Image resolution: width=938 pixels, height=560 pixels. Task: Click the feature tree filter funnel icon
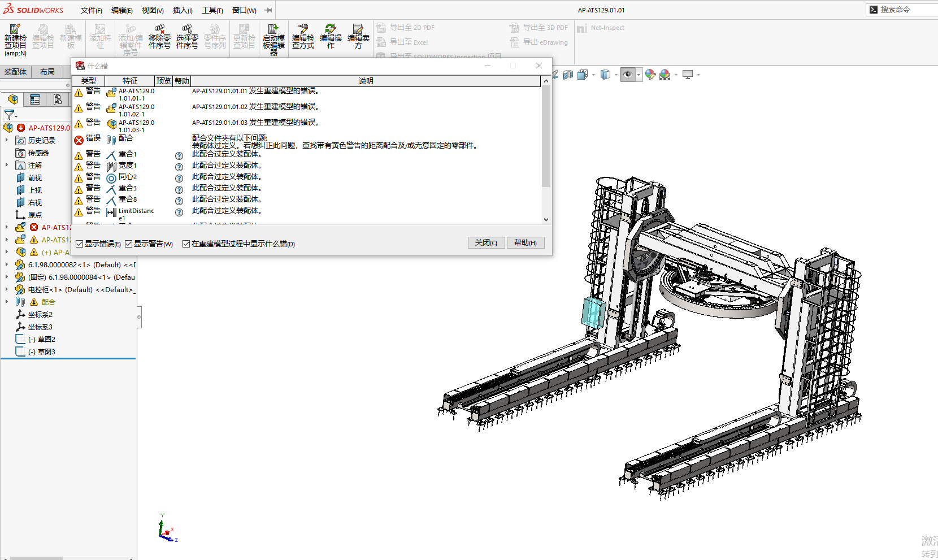(x=9, y=115)
